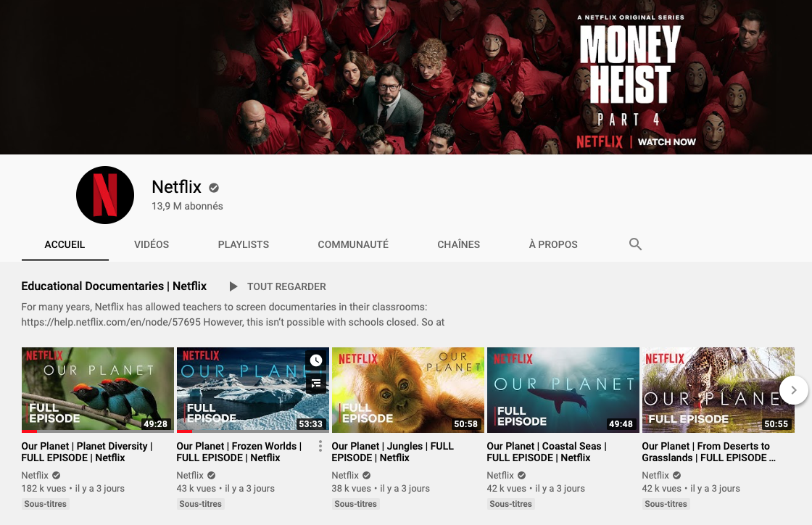Click the play triangle next to TOUT REGARDER
Image resolution: width=812 pixels, height=525 pixels.
click(233, 286)
